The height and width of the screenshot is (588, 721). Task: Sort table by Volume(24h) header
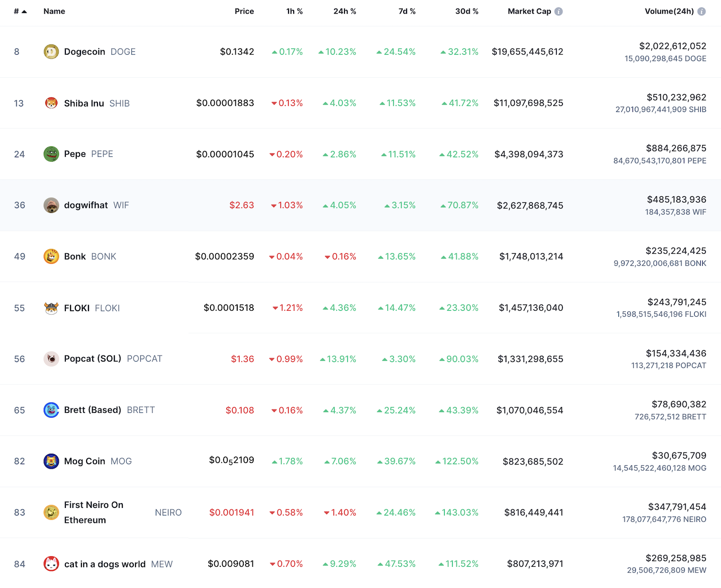669,11
